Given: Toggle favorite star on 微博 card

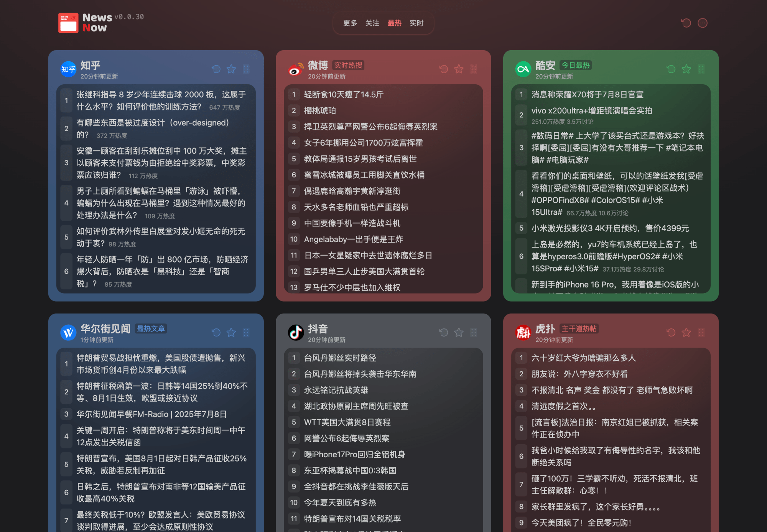Looking at the screenshot, I should point(459,69).
